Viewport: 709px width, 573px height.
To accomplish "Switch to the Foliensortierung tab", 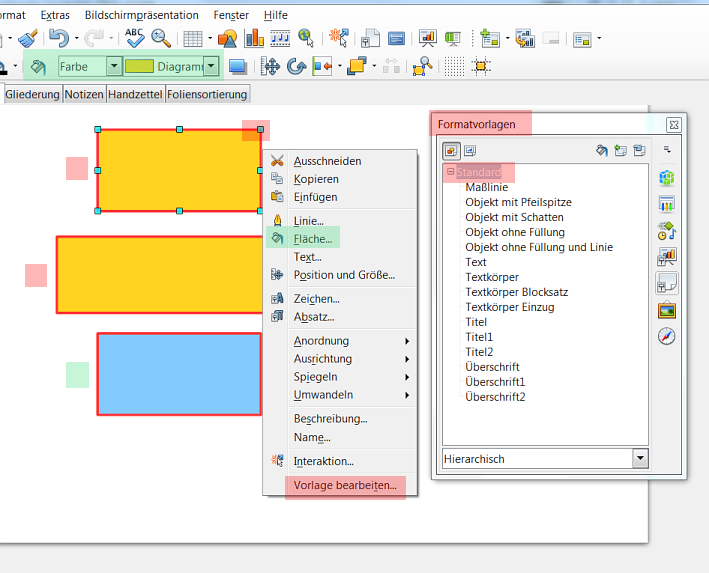I will click(x=207, y=94).
